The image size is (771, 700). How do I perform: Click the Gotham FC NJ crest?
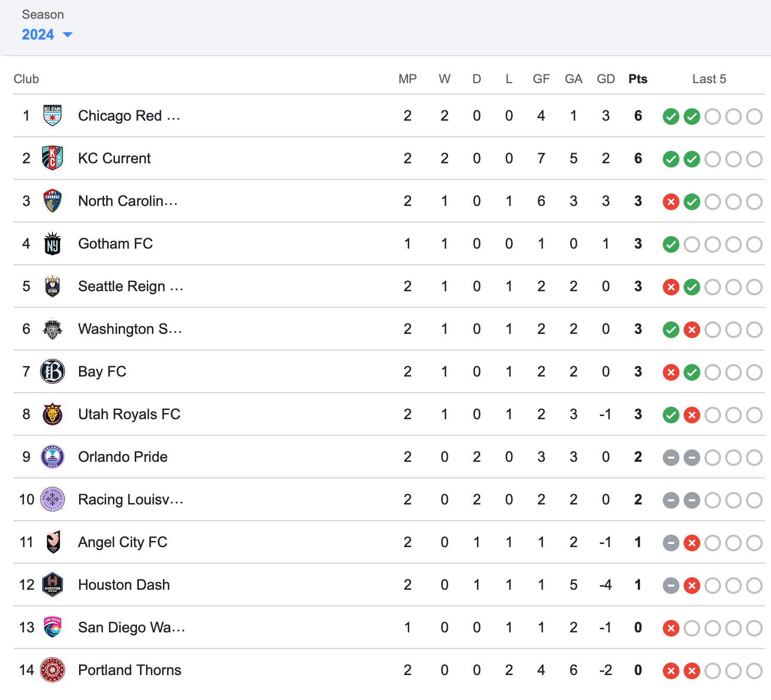pyautogui.click(x=53, y=243)
